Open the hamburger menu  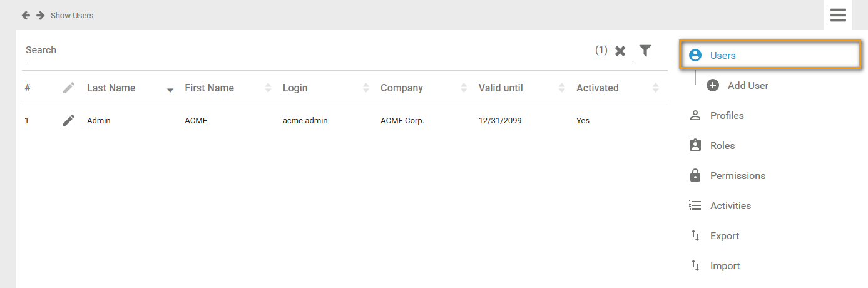click(x=838, y=15)
